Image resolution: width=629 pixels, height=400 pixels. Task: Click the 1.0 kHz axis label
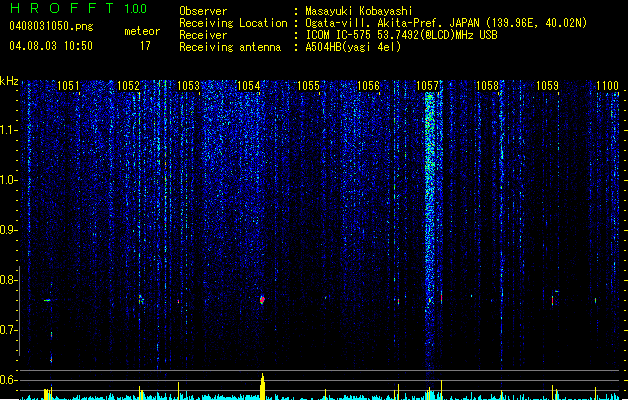(9, 180)
